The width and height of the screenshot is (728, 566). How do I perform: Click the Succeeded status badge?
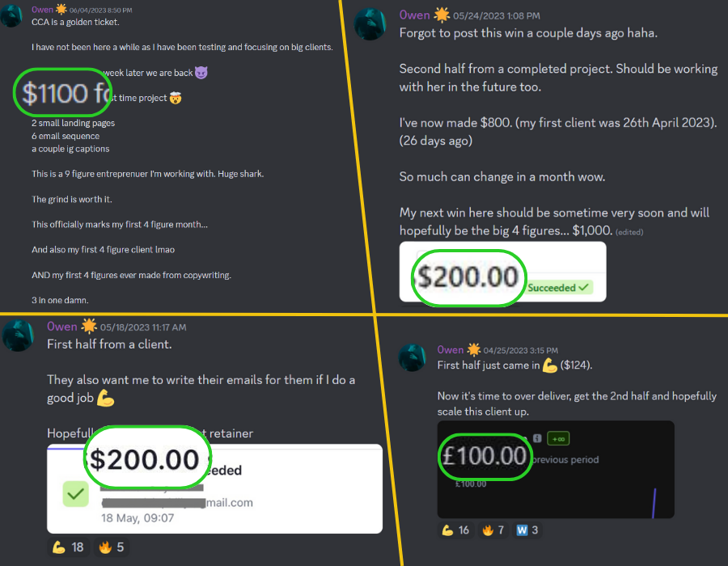pyautogui.click(x=558, y=288)
